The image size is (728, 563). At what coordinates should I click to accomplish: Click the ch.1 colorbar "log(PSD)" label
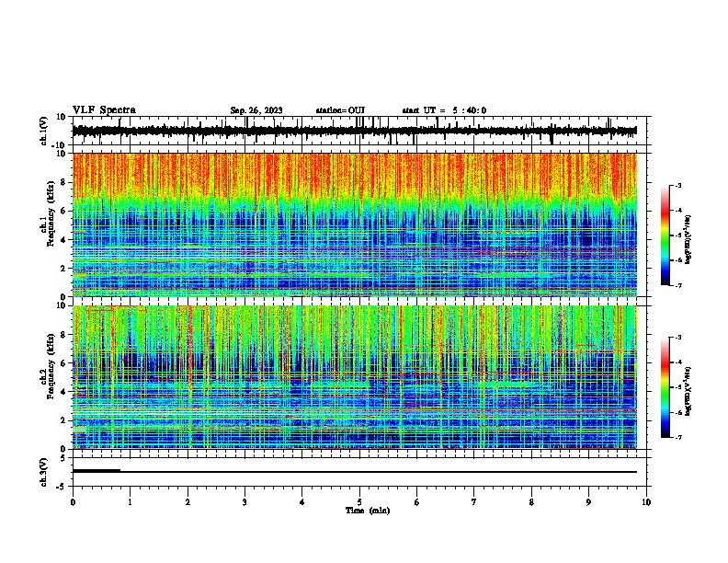688,239
